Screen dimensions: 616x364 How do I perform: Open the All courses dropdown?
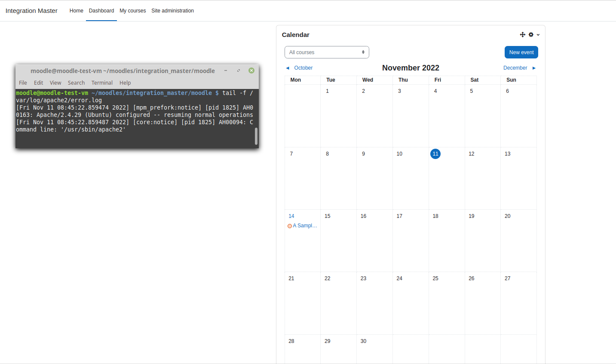click(327, 52)
